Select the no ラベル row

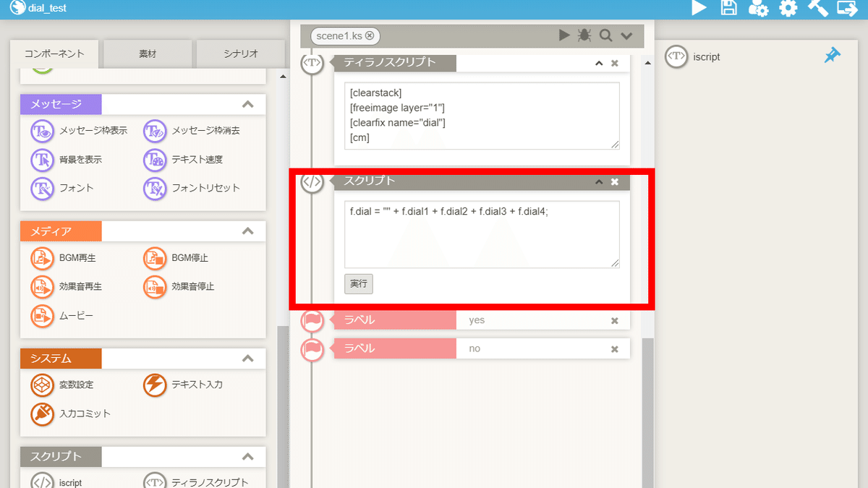point(482,348)
